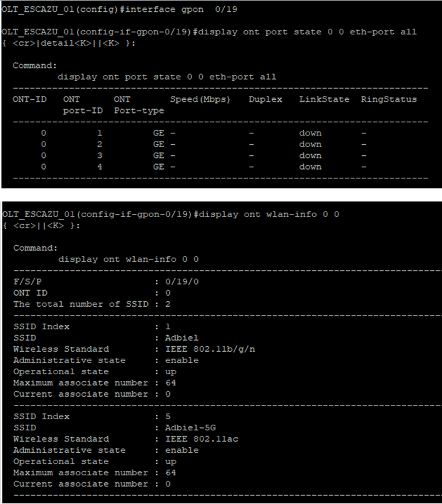Image resolution: width=442 pixels, height=504 pixels.
Task: Click the Speed(Mbps) column header
Action: [200, 99]
